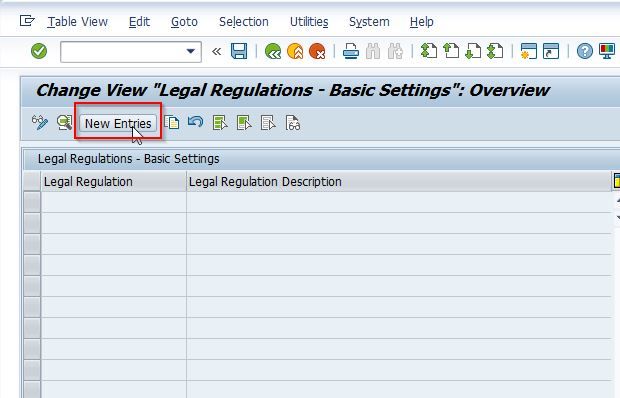The image size is (620, 398).
Task: Click the blue Undo Change arrow icon
Action: click(195, 122)
